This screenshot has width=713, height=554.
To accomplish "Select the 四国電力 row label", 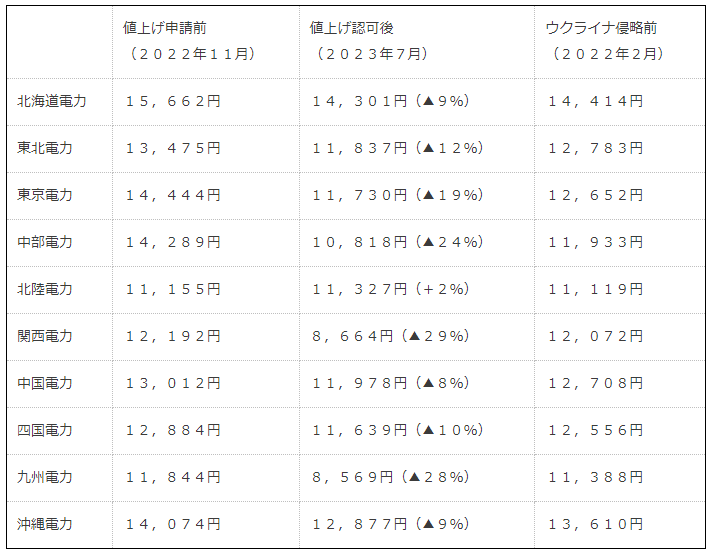I will click(45, 430).
